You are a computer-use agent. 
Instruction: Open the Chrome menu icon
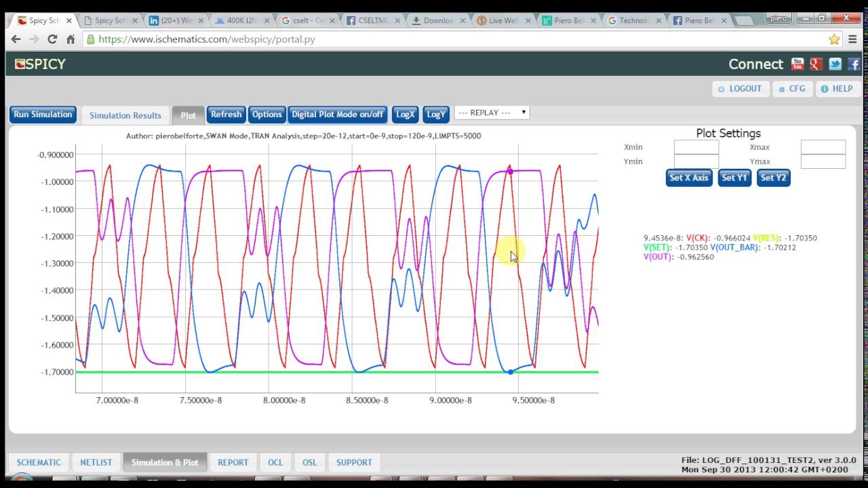tap(853, 39)
